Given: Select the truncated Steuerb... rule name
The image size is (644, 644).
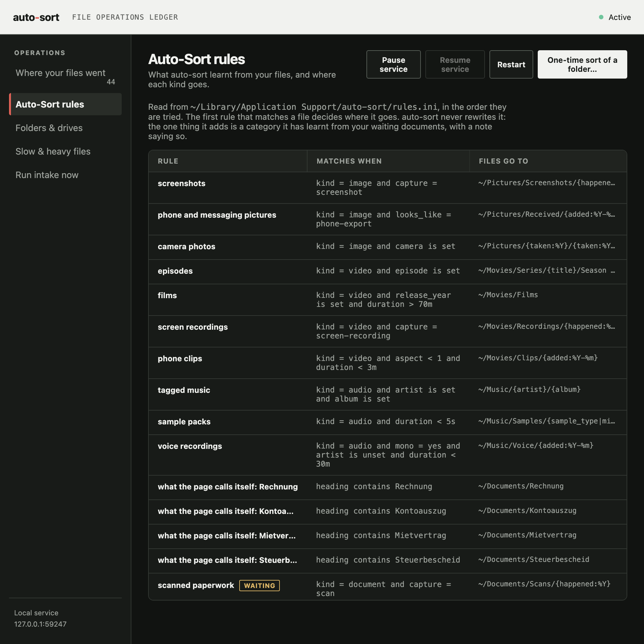Looking at the screenshot, I should 227,560.
